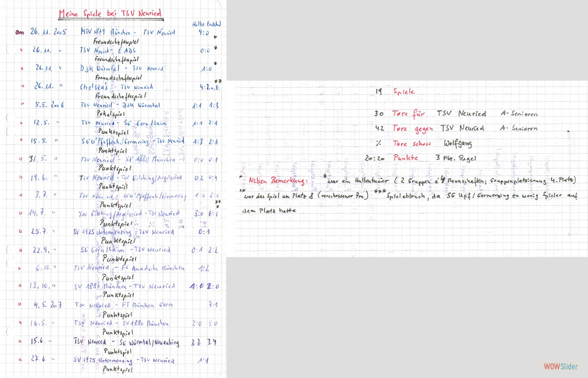Click the date '5.5. 2006' entry

coord(49,105)
